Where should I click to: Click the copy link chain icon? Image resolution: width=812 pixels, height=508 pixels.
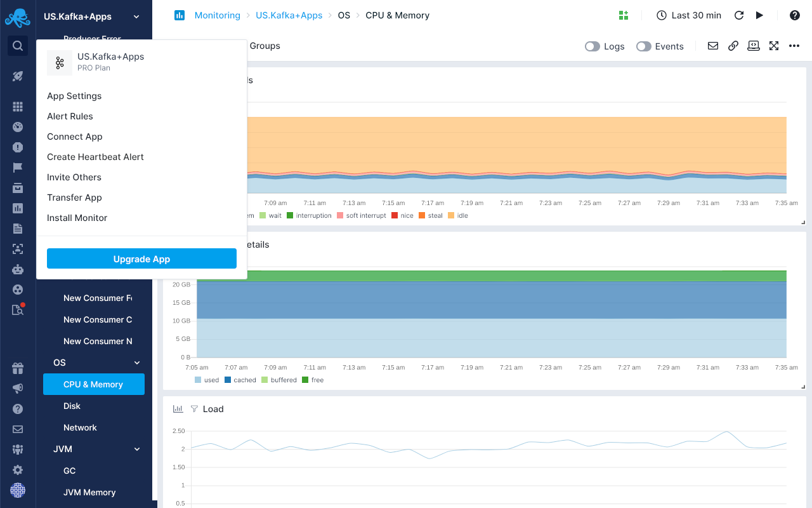(733, 46)
